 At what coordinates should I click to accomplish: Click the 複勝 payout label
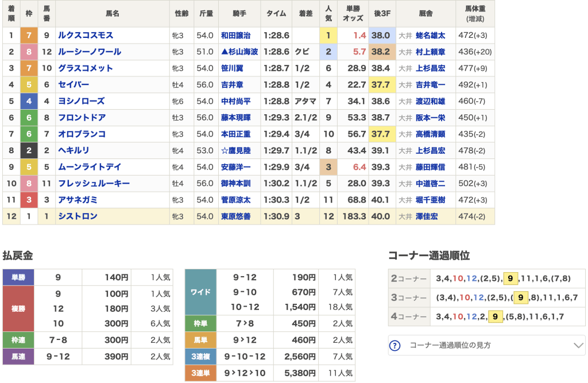click(18, 309)
